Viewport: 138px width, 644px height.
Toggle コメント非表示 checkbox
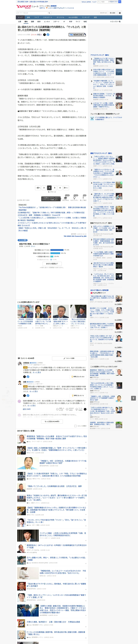pyautogui.click(x=75, y=426)
